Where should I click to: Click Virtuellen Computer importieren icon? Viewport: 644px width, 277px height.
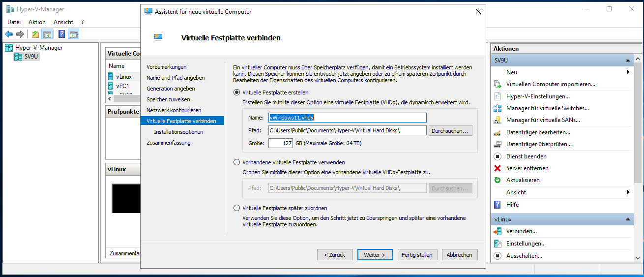(x=497, y=84)
